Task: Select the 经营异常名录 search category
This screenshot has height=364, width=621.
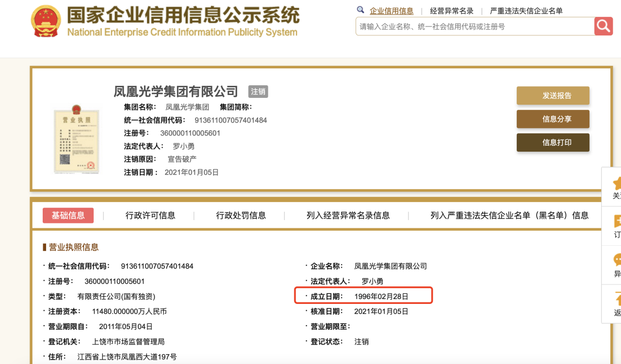Action: click(452, 11)
